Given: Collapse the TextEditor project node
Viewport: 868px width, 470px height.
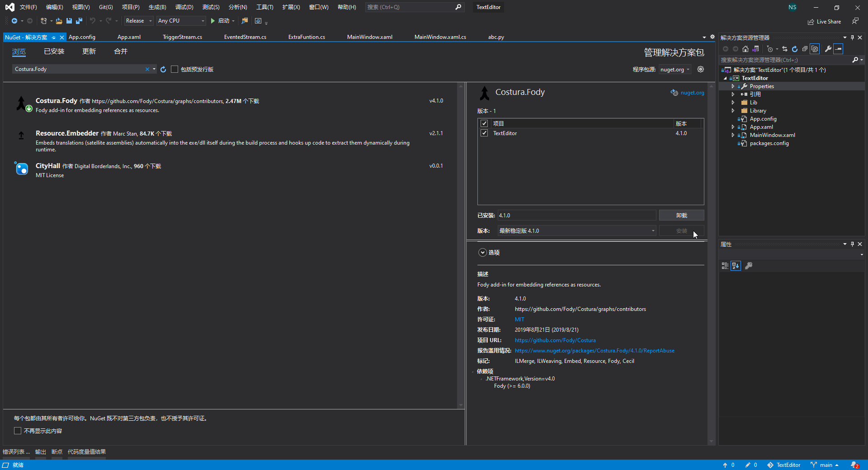Looking at the screenshot, I should coord(725,78).
